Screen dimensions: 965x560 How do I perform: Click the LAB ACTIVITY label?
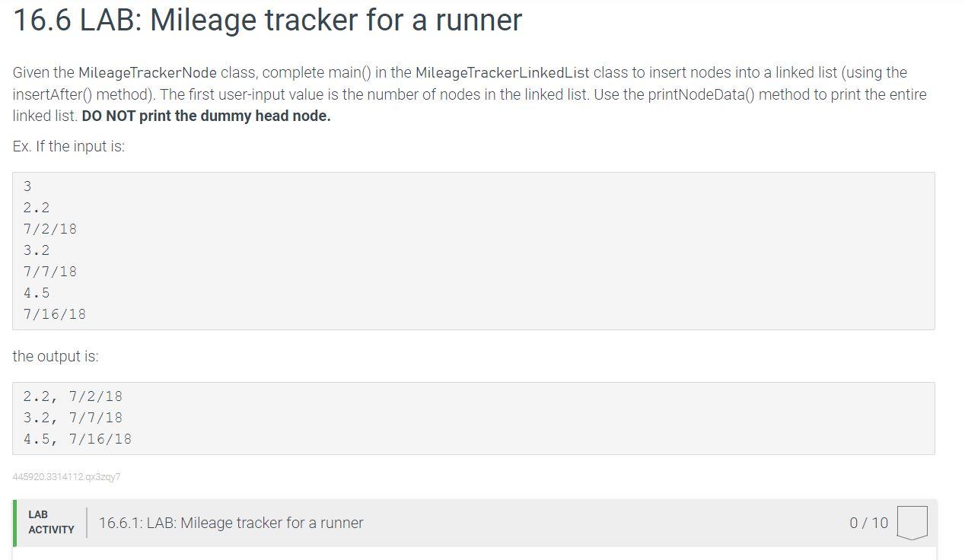coord(49,523)
